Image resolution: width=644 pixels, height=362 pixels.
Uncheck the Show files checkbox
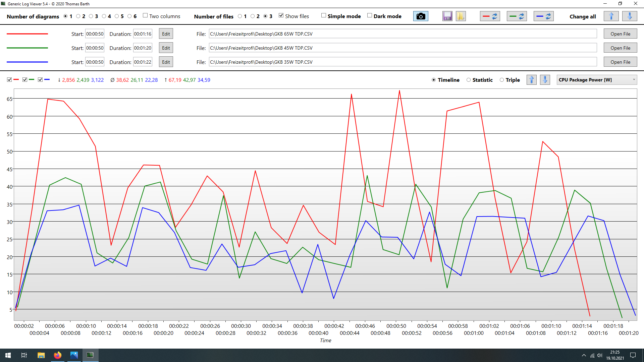pos(281,16)
